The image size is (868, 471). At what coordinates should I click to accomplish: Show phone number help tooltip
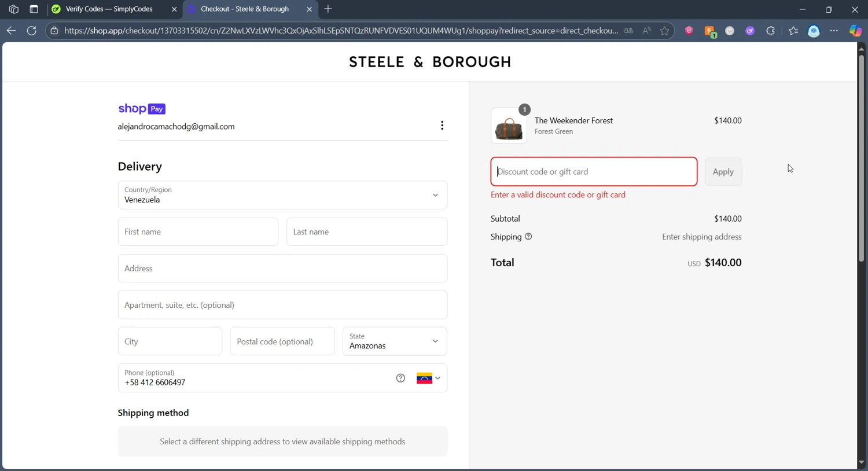click(x=400, y=378)
